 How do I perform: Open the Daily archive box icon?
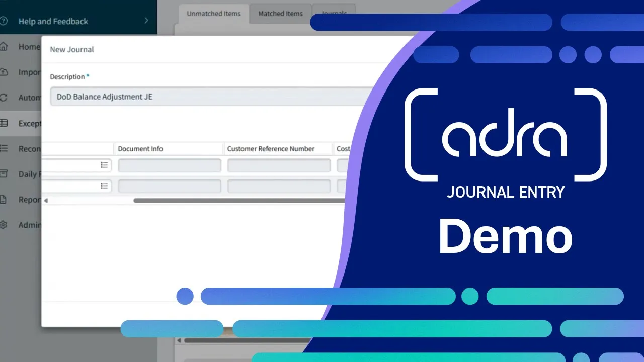click(x=4, y=174)
